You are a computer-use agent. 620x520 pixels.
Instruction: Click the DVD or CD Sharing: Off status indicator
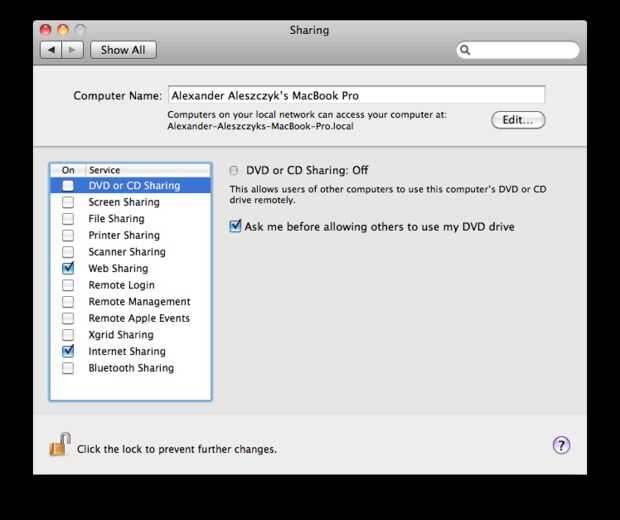[x=234, y=170]
